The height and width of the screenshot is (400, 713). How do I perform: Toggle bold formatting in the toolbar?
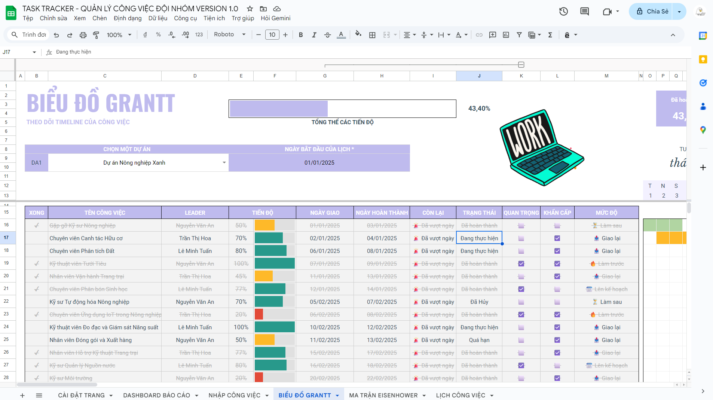301,34
